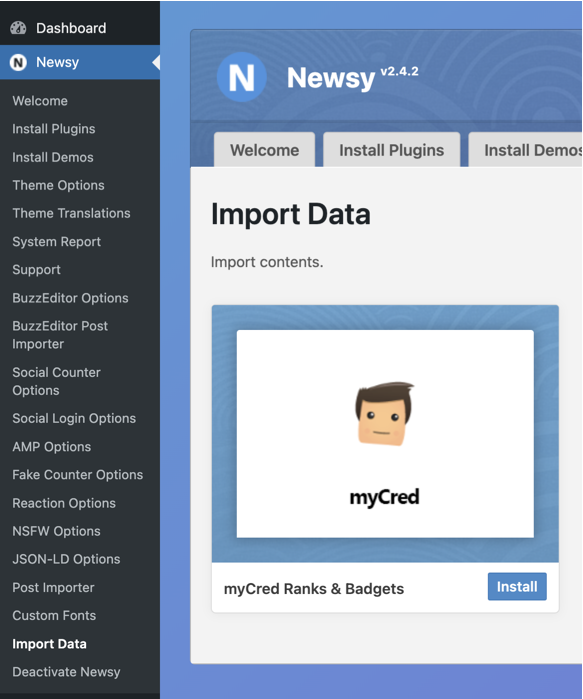Open NSFW Options page
Viewport: 583px width, 699px height.
click(57, 531)
